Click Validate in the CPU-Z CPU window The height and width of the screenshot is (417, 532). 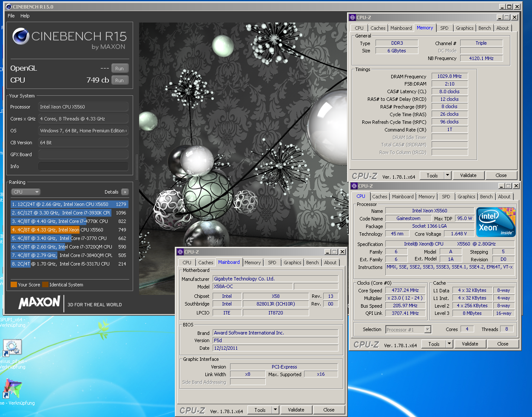(x=470, y=344)
